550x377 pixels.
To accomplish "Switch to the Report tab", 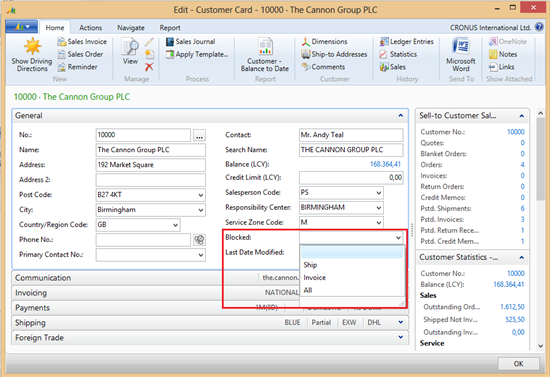I will coord(170,28).
